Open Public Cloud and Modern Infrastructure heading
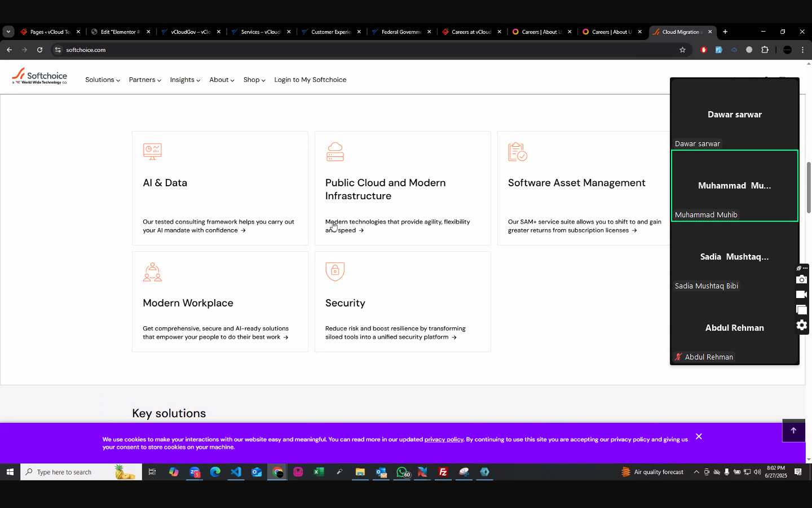This screenshot has height=508, width=812. click(x=386, y=189)
